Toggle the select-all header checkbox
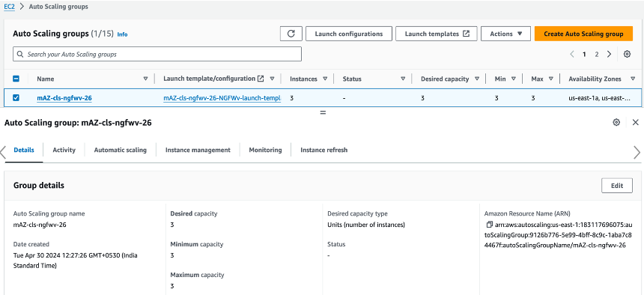The height and width of the screenshot is (295, 644). tap(16, 79)
